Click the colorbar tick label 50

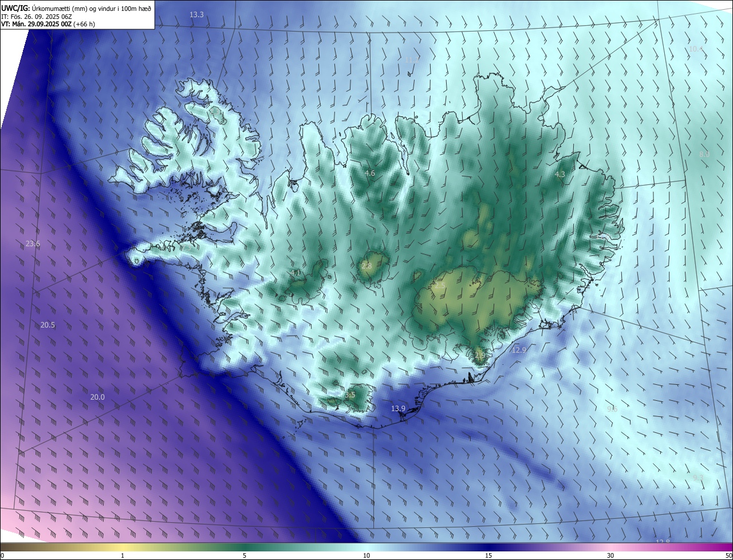(x=728, y=555)
